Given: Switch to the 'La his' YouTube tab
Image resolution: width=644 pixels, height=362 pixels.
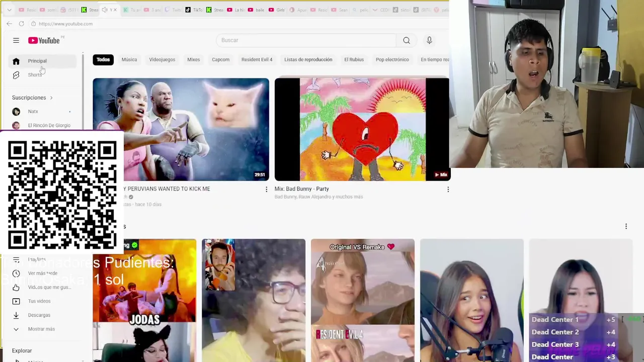Looking at the screenshot, I should click(x=235, y=10).
